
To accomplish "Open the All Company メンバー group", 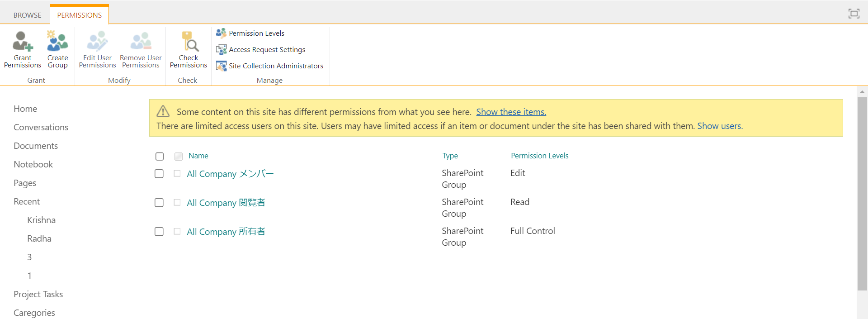I will click(x=230, y=174).
